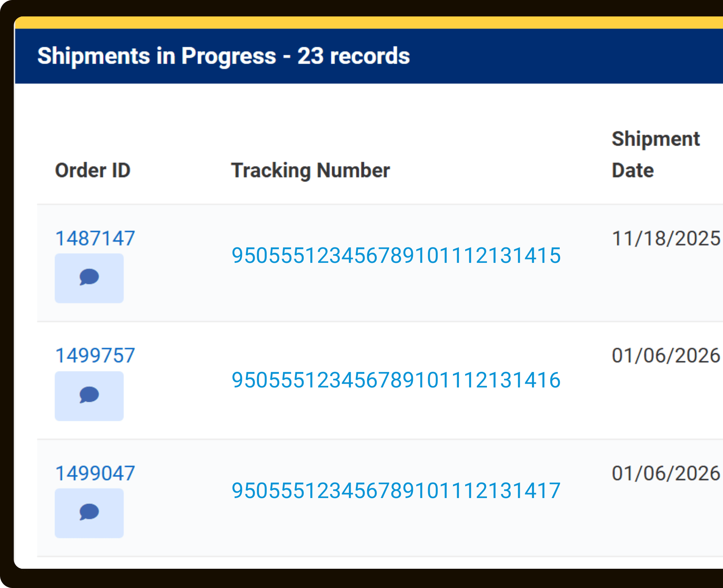Select the 11/18/2025 shipment date cell

(x=666, y=238)
